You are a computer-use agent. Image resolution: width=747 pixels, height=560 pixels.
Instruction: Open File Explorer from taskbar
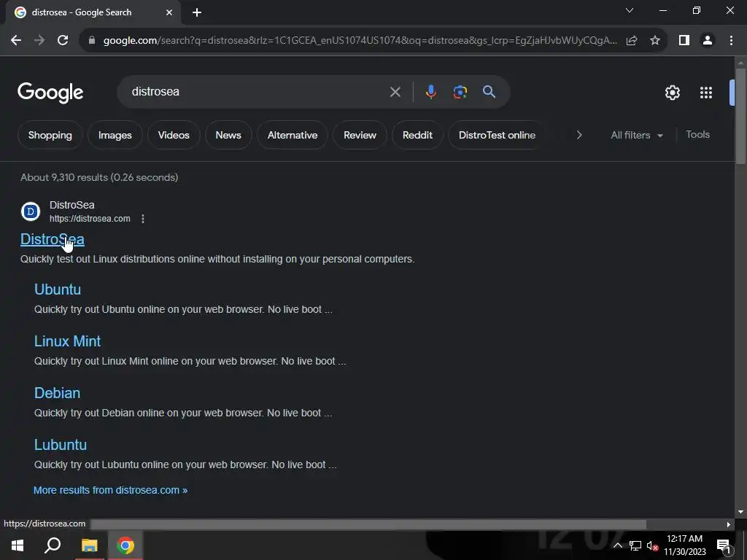(x=89, y=545)
